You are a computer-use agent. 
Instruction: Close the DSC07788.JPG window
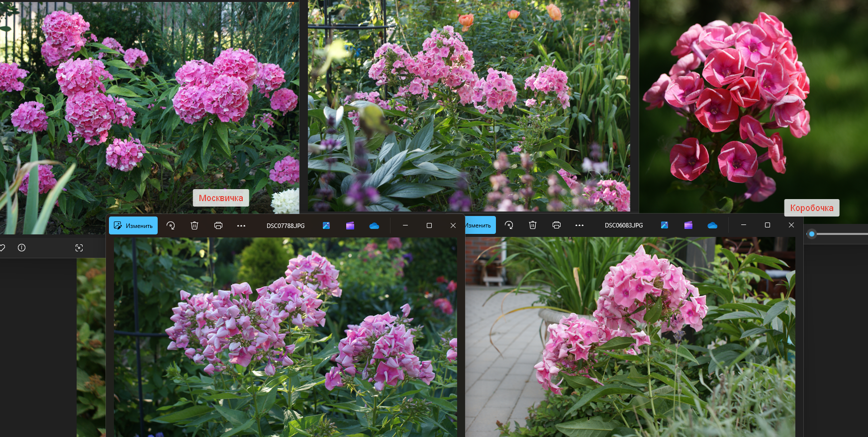coord(453,225)
